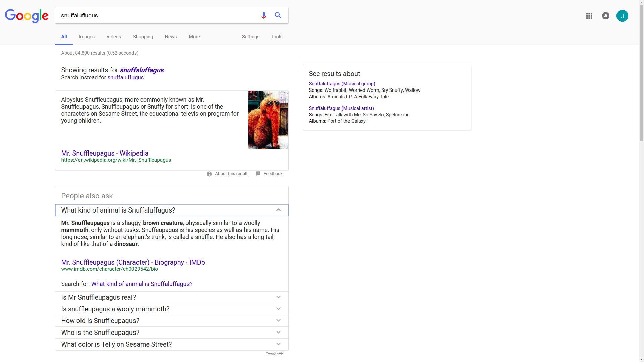Click "Songs: Fire Talk with Me" line
Screen dimensions: 644x362
359,115
